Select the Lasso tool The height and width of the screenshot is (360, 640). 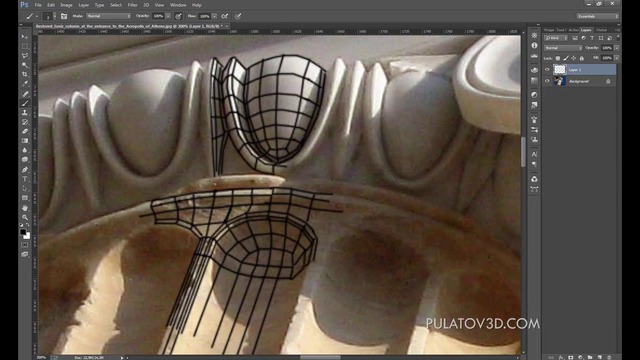(x=25, y=56)
